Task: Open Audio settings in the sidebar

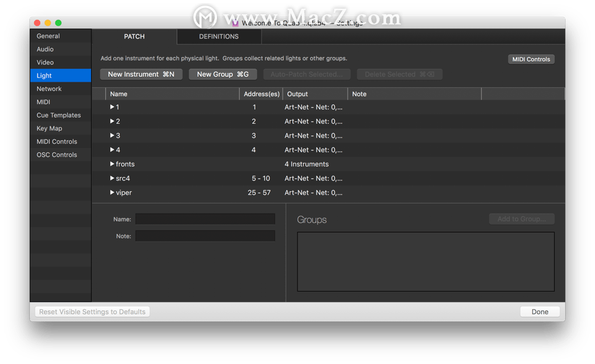Action: 45,50
